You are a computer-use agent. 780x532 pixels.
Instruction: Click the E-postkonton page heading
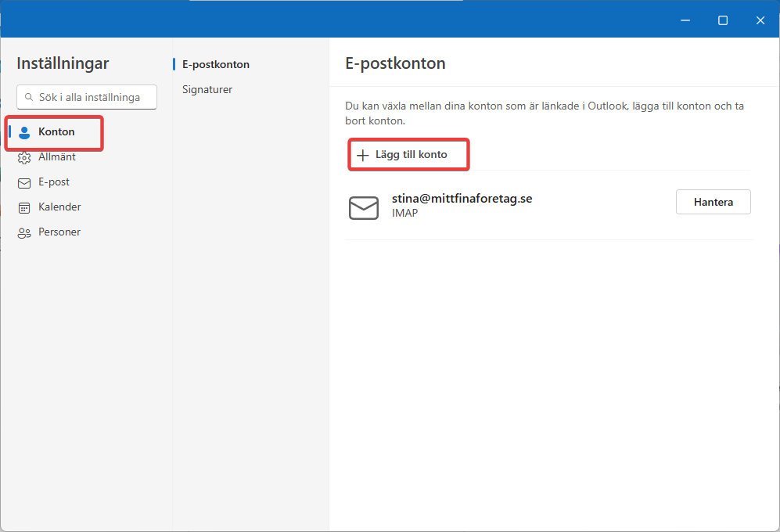(395, 63)
